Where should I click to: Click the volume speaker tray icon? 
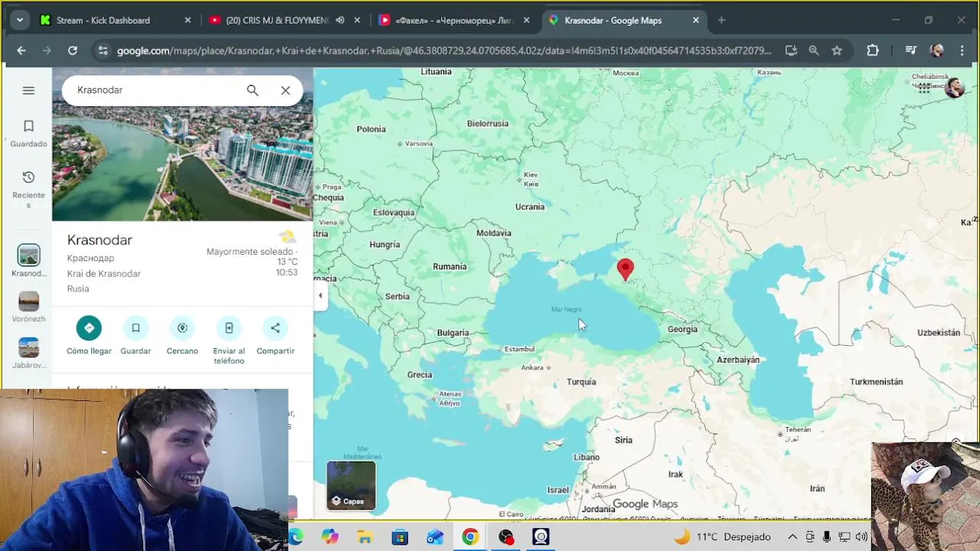click(862, 537)
